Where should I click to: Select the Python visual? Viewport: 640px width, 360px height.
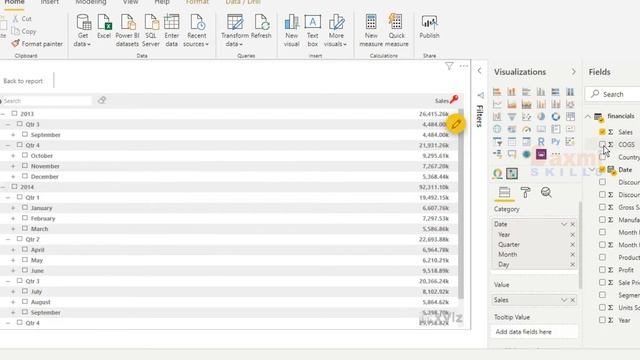556,142
